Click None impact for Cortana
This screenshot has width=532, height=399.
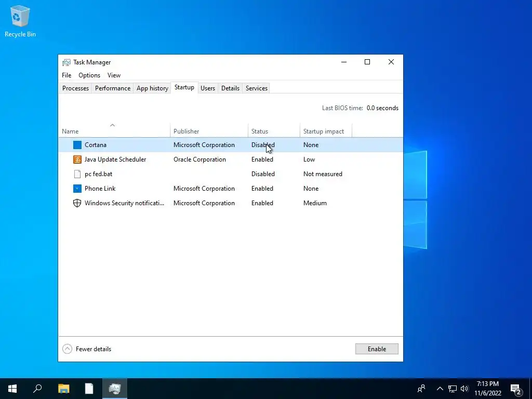pyautogui.click(x=311, y=145)
